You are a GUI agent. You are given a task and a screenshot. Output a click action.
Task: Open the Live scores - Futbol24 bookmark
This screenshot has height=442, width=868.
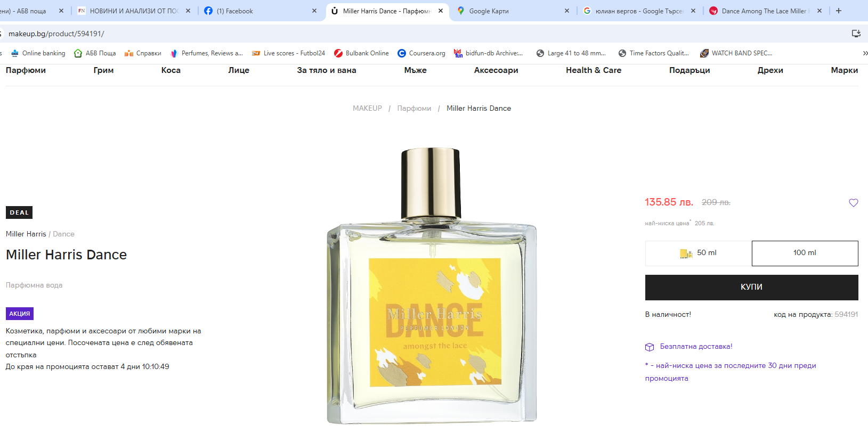click(288, 53)
